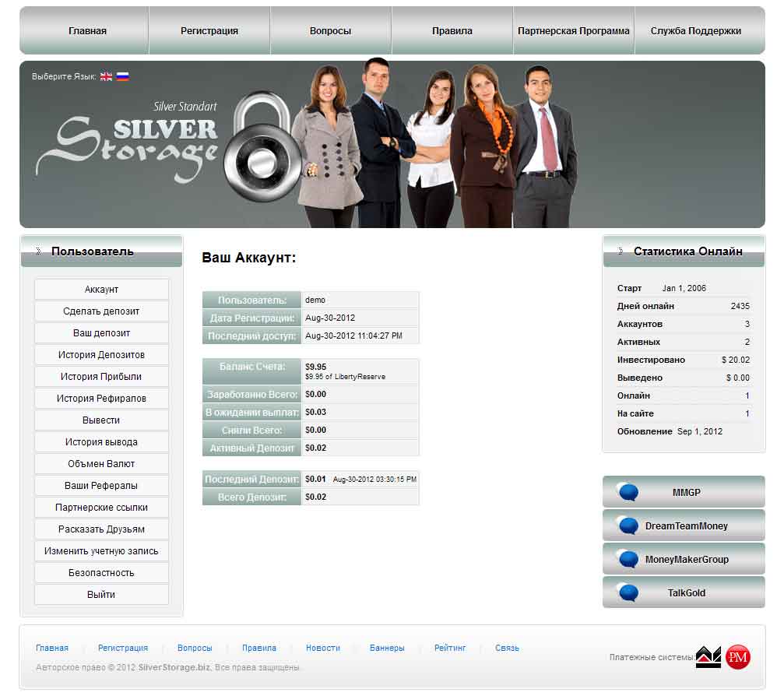Image resolution: width=784 pixels, height=696 pixels.
Task: Open Ваш депозит in sidebar
Action: pos(101,333)
